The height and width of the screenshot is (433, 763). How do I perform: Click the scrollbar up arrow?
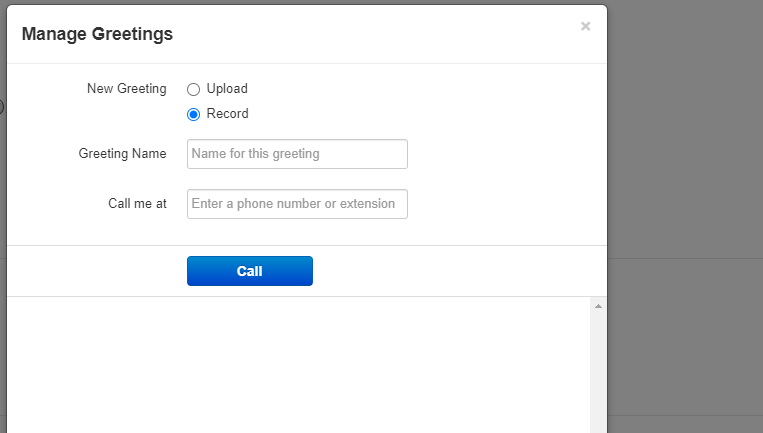[598, 306]
